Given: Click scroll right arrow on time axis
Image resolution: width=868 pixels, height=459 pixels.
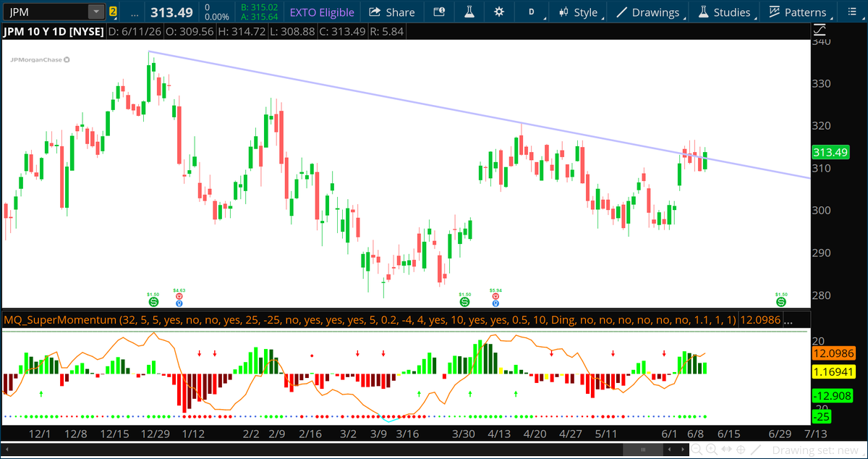Looking at the screenshot, I should pyautogui.click(x=683, y=450).
